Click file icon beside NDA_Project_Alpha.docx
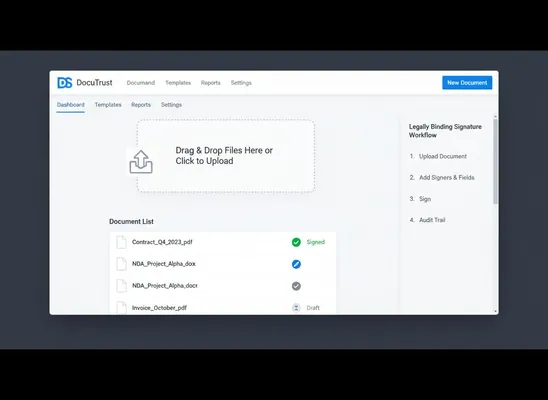This screenshot has height=400, width=548. coord(121,286)
